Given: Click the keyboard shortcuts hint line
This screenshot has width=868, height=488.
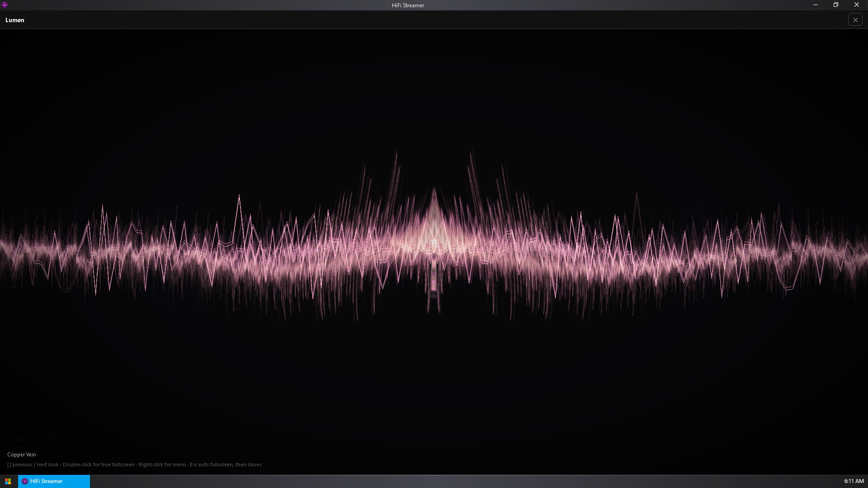Looking at the screenshot, I should [x=134, y=465].
